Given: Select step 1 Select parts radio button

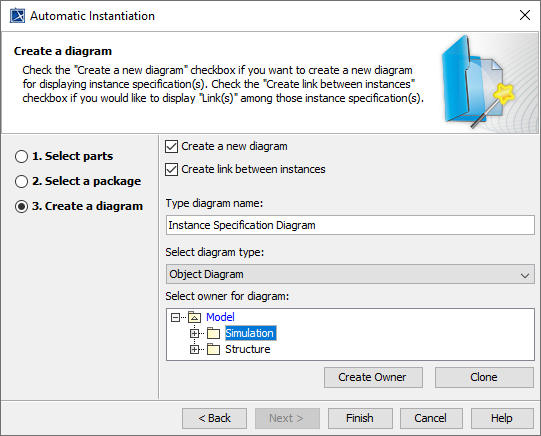Looking at the screenshot, I should (x=21, y=156).
